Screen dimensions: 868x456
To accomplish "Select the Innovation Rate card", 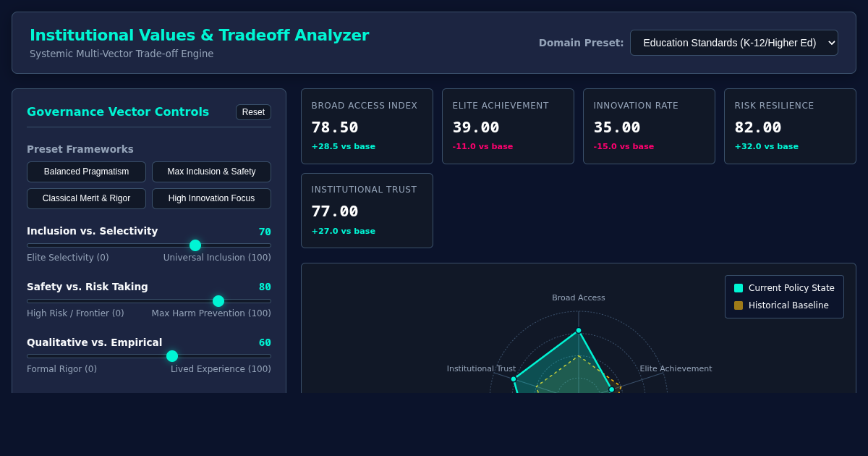I will click(649, 127).
